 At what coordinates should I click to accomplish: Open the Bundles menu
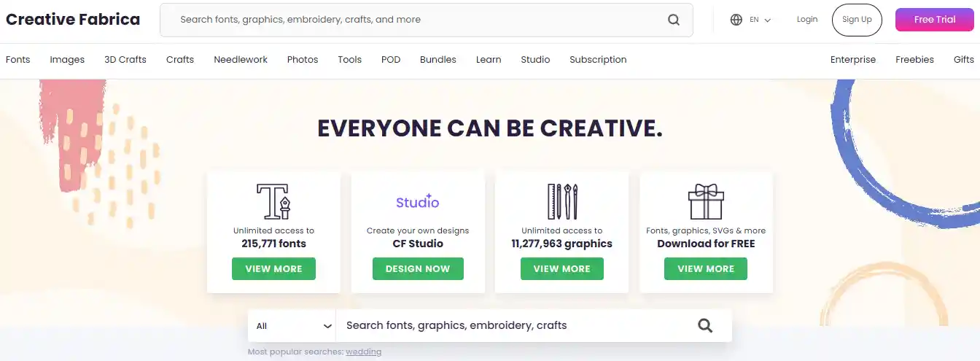(x=438, y=60)
